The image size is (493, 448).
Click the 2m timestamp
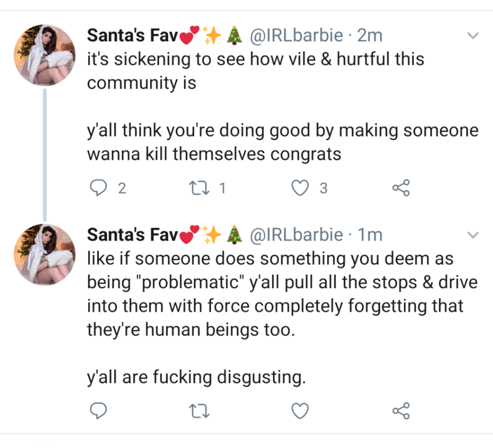click(370, 35)
